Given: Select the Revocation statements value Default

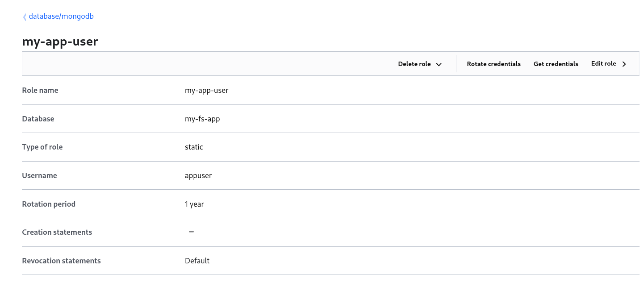Looking at the screenshot, I should pos(197,261).
